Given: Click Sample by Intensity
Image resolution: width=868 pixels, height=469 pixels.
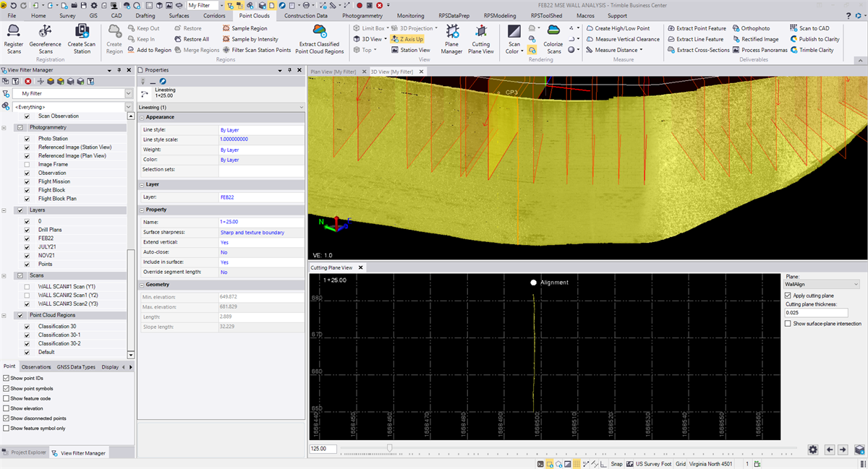Looking at the screenshot, I should (x=250, y=39).
